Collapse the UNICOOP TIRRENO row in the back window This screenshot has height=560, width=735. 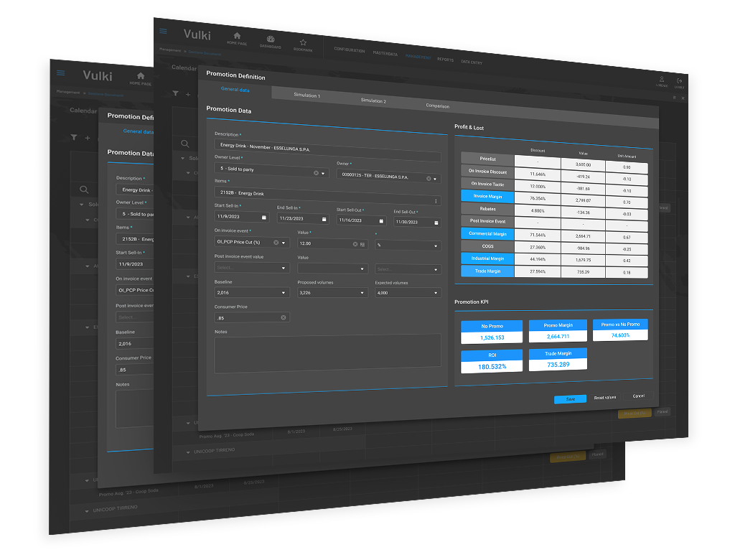pos(87,511)
